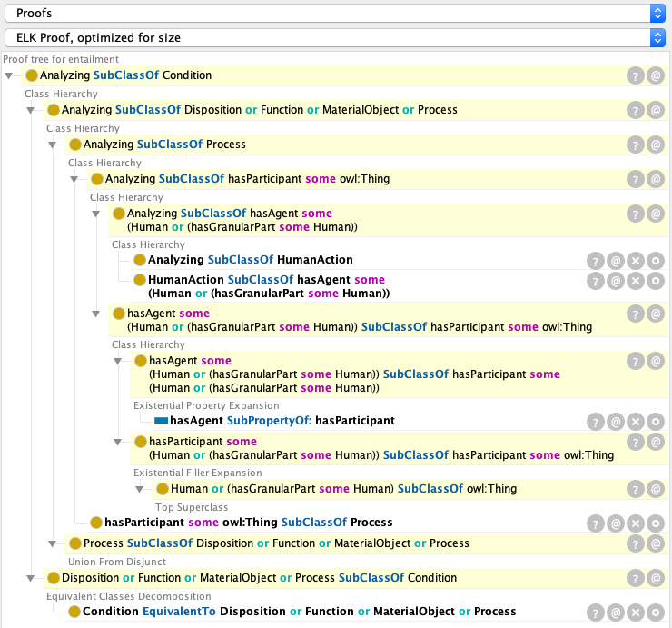Click annotation (@) icon on 'Condition EquivalentTo' row
672x628 pixels.
tap(616, 613)
